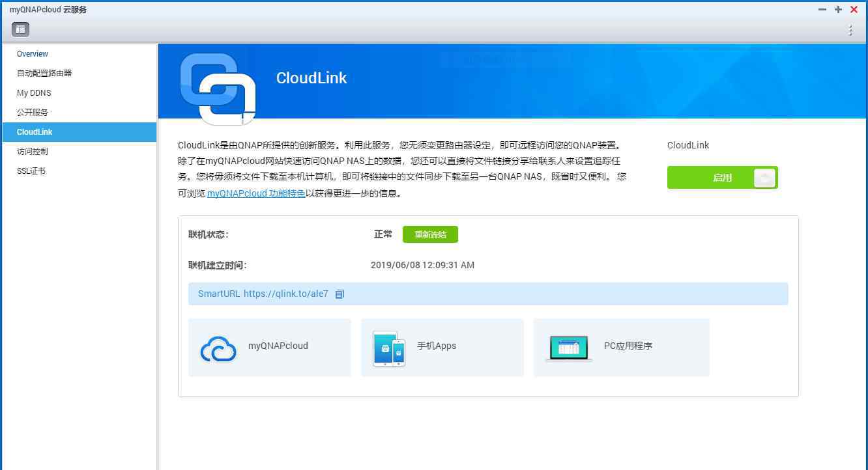Open the PC应用程序 card

(x=622, y=348)
